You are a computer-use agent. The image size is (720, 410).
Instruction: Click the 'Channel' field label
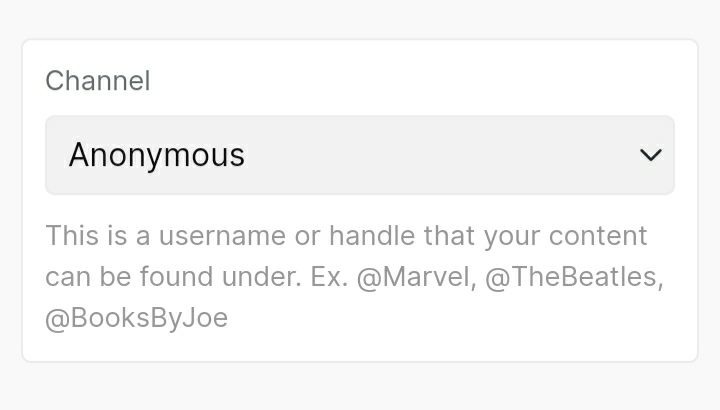coord(98,81)
